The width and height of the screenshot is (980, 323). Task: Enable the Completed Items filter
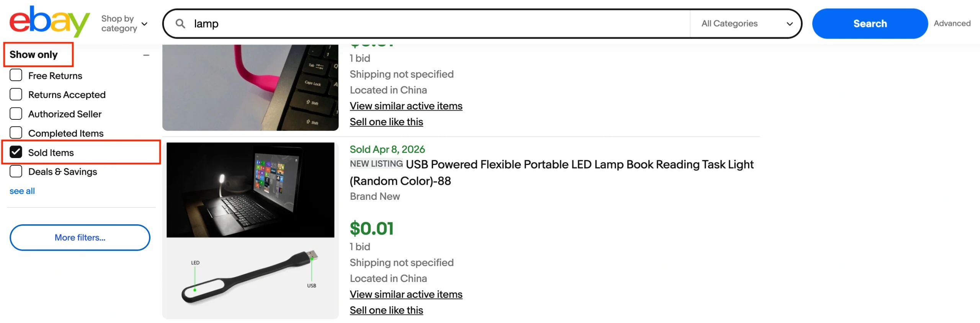click(16, 133)
